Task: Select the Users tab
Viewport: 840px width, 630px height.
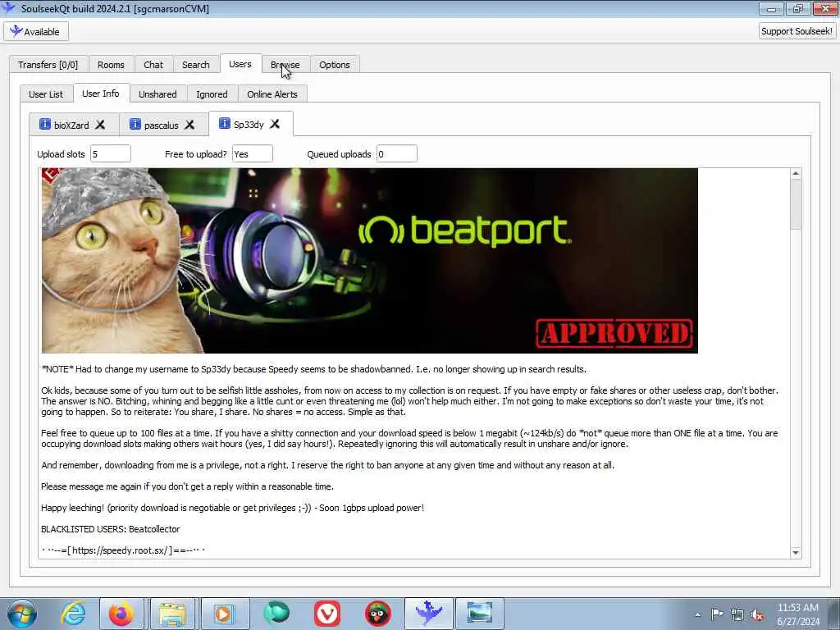Action: coord(240,64)
